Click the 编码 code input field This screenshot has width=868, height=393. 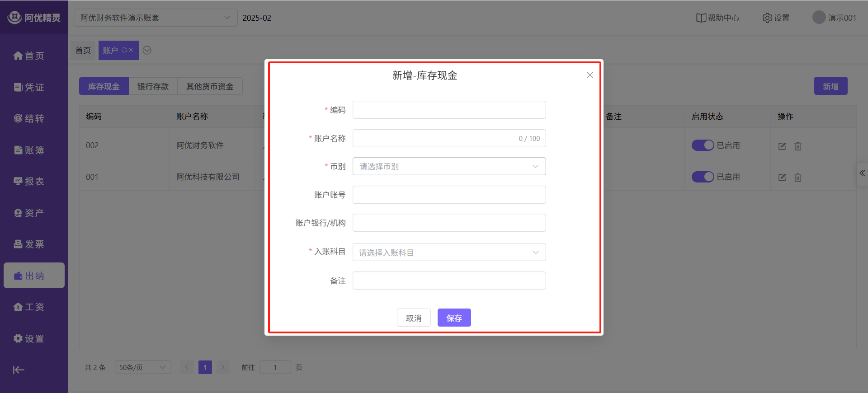(449, 110)
